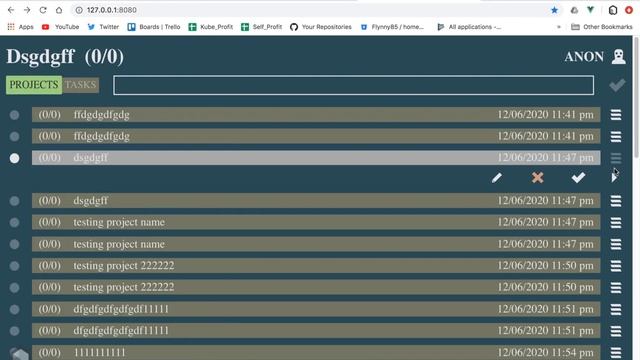Click the grey checkmark beside the input box
This screenshot has height=360, width=640.
(x=617, y=85)
